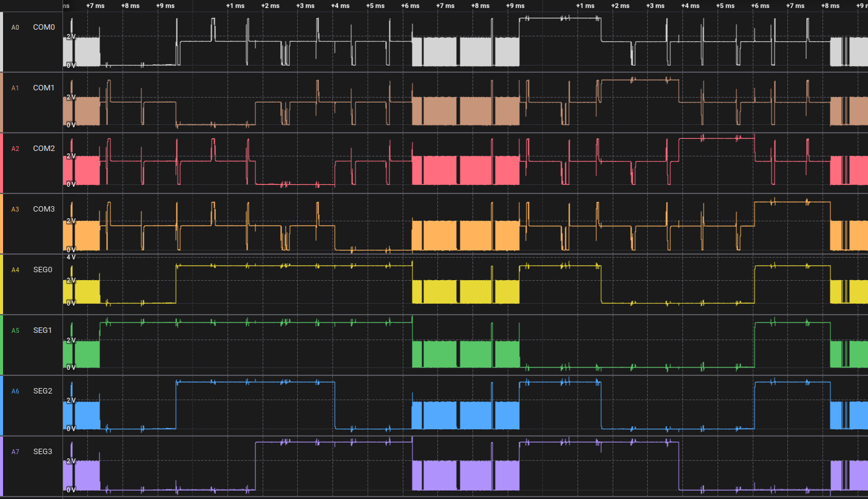Click the white color strip of COM0
Viewport: 868px width, 499px height.
(2, 41)
